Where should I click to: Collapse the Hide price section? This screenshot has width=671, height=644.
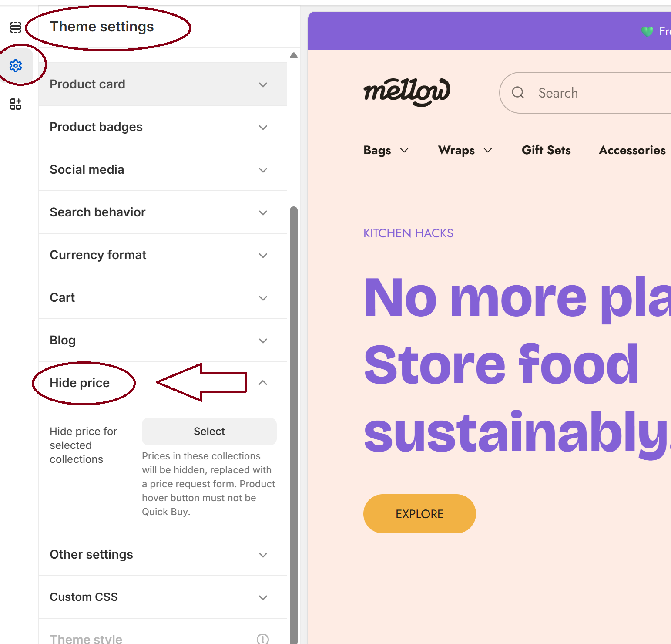pos(263,383)
